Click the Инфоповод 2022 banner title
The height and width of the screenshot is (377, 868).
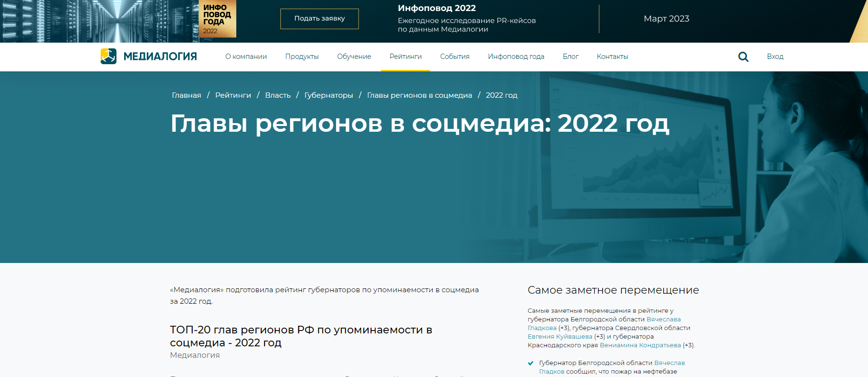click(437, 8)
